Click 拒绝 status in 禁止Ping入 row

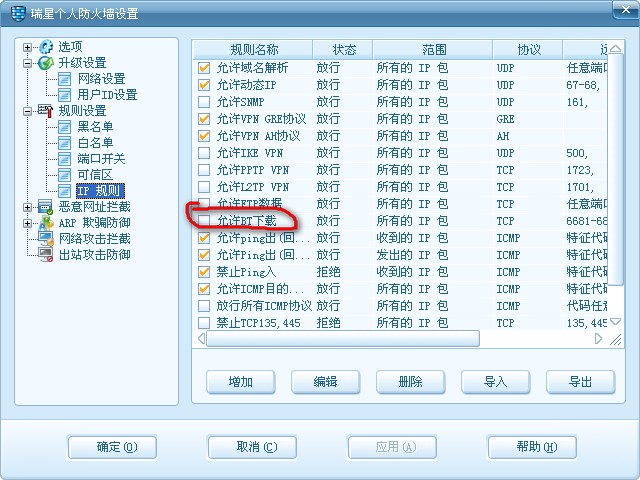[328, 272]
